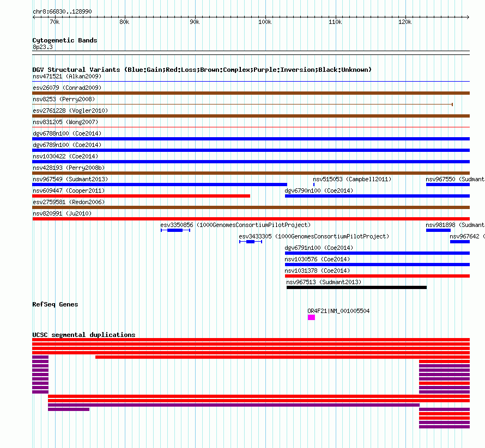Select the nsv967549 blue gain bar
Viewport: 485px width, 448px height.
click(x=160, y=185)
